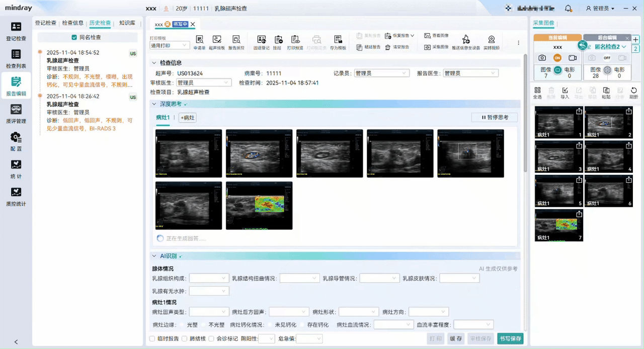Click the 导入 import icon in the image panel
This screenshot has height=349, width=644.
click(x=565, y=92)
